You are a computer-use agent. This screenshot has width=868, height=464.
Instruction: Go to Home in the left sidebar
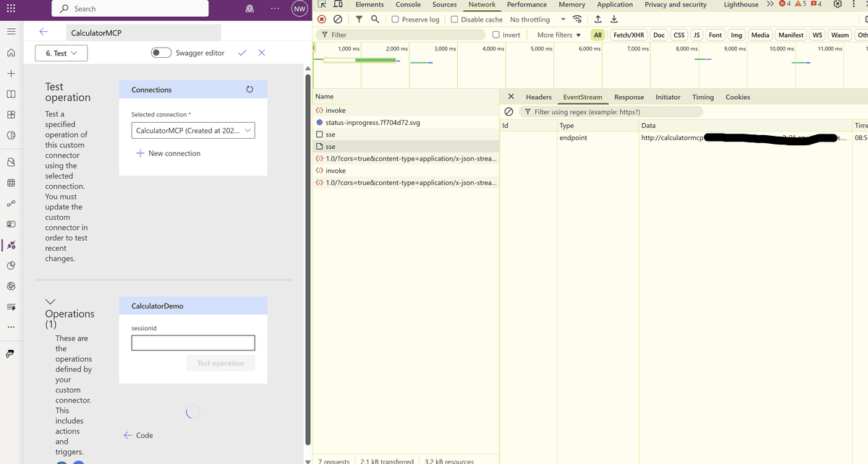tap(11, 53)
